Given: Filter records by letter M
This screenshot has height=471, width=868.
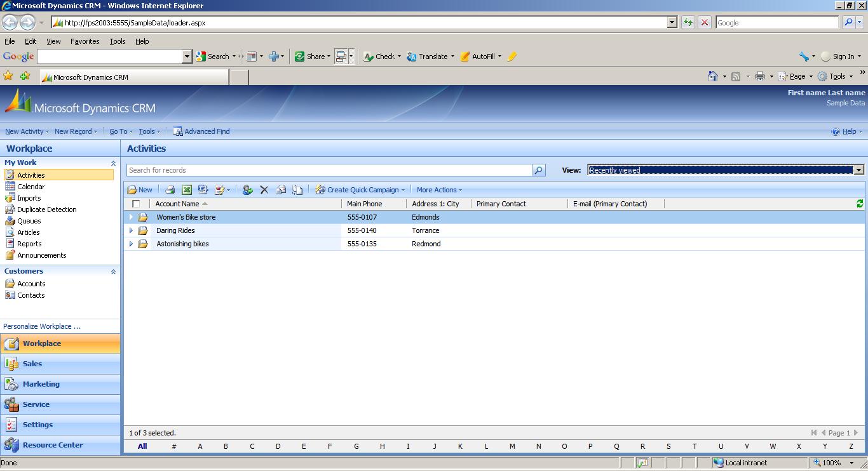Looking at the screenshot, I should (x=512, y=446).
